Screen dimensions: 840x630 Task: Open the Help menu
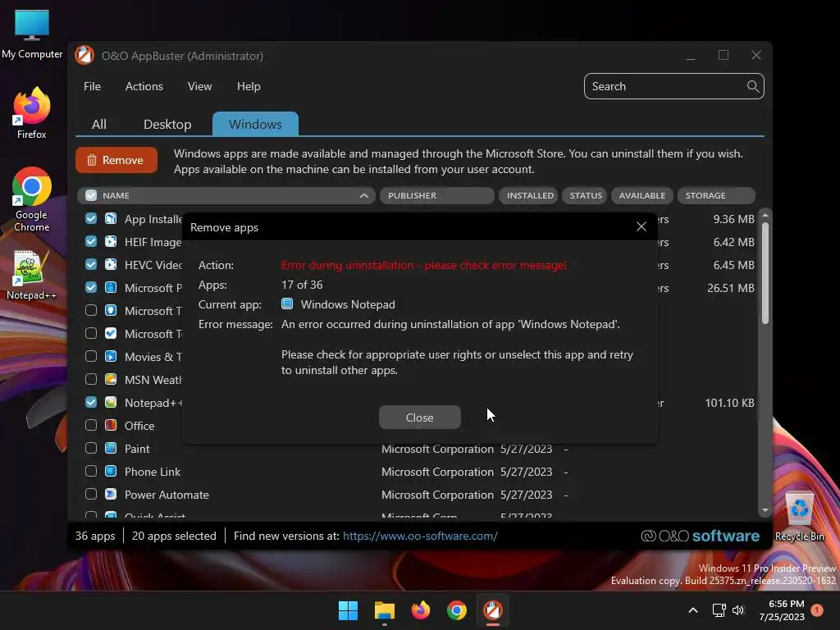click(249, 86)
